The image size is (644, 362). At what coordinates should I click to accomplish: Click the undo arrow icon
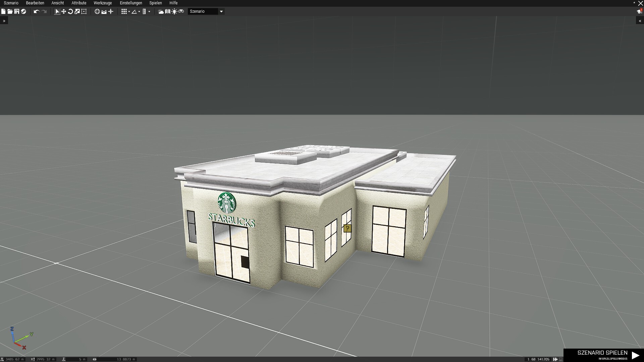click(36, 11)
